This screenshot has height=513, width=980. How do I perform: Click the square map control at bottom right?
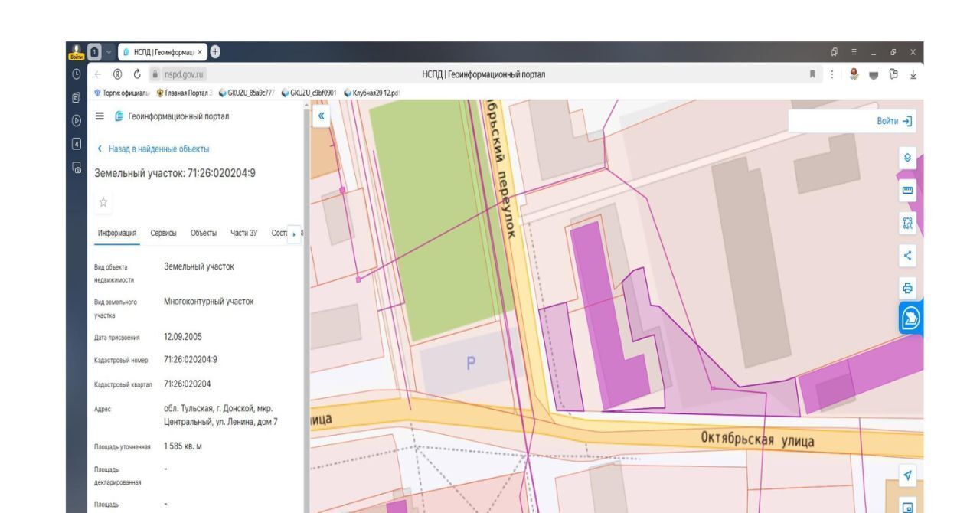click(x=907, y=505)
